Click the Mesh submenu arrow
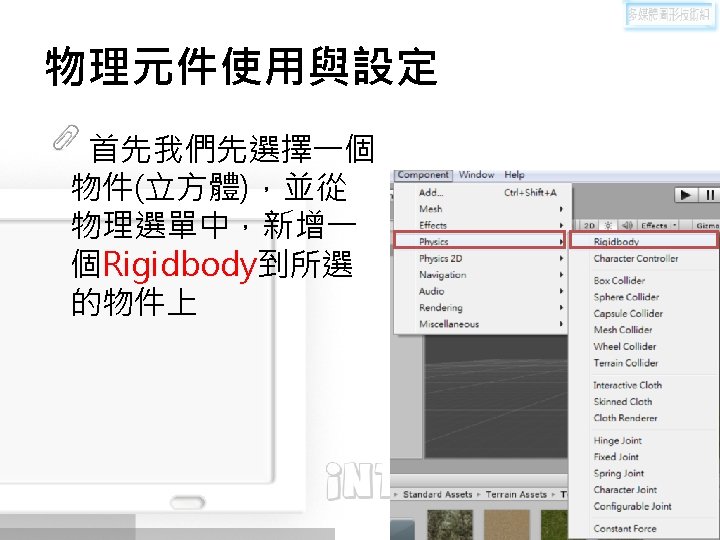Screen dimensions: 720x540 coord(561,209)
